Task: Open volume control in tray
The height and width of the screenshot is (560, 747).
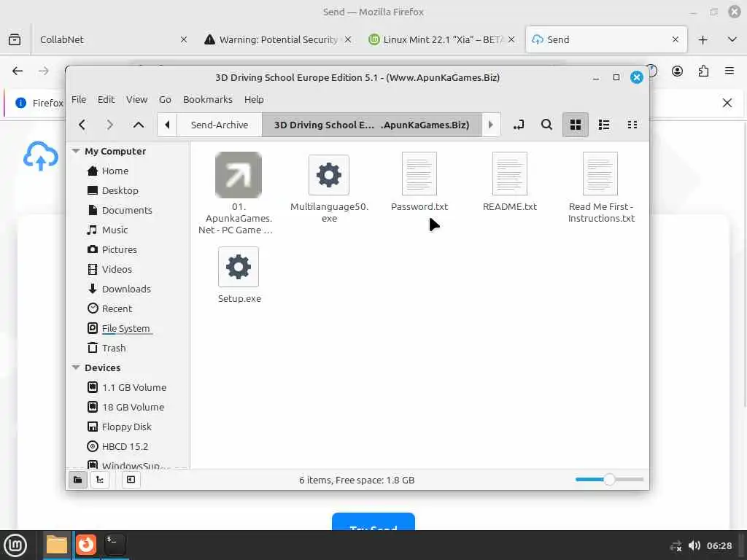Action: [694, 545]
